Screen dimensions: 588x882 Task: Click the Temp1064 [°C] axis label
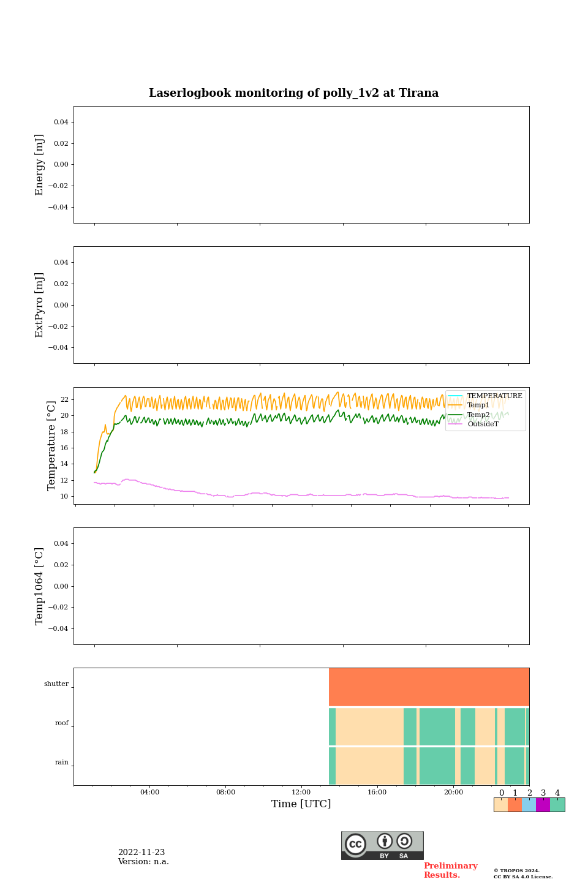pos(39,586)
